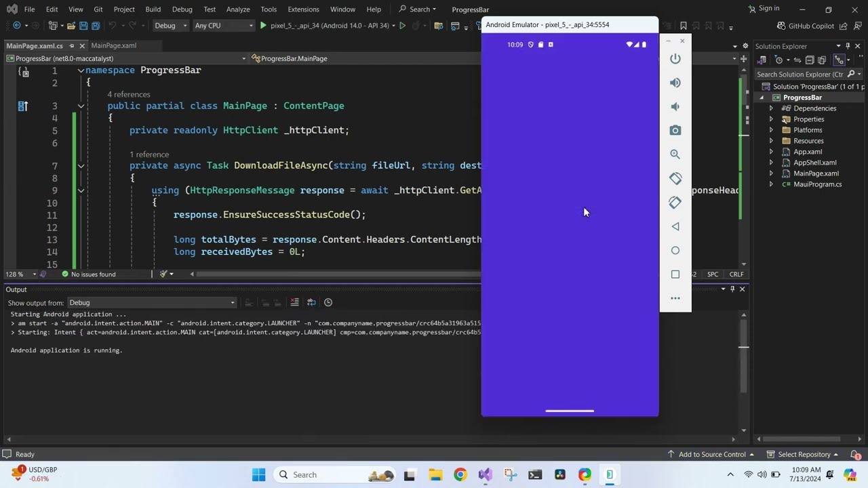Click the timestamp clock icon in Output panel
Screen dimensions: 868x488
328,302
